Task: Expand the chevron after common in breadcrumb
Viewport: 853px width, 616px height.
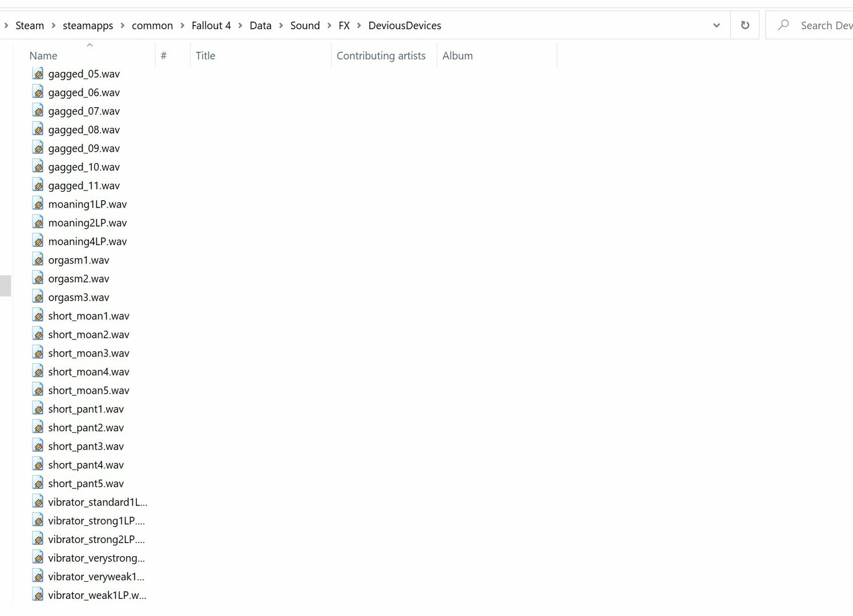Action: tap(182, 26)
